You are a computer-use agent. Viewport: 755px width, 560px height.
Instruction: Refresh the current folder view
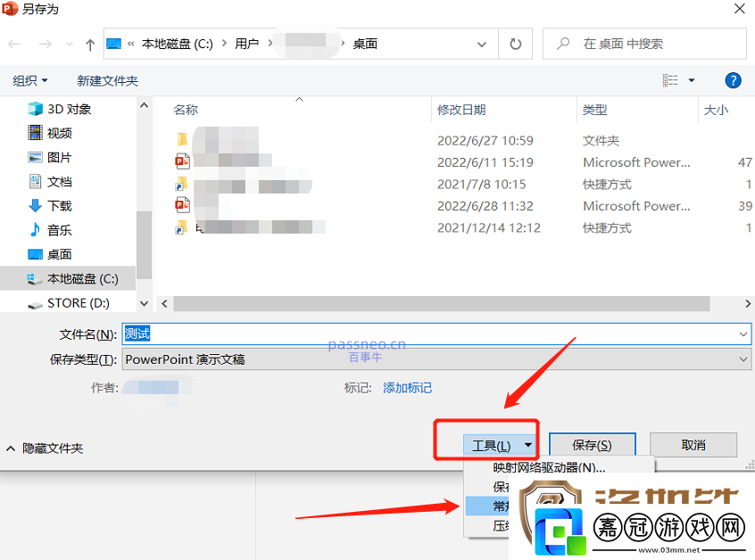coord(515,44)
